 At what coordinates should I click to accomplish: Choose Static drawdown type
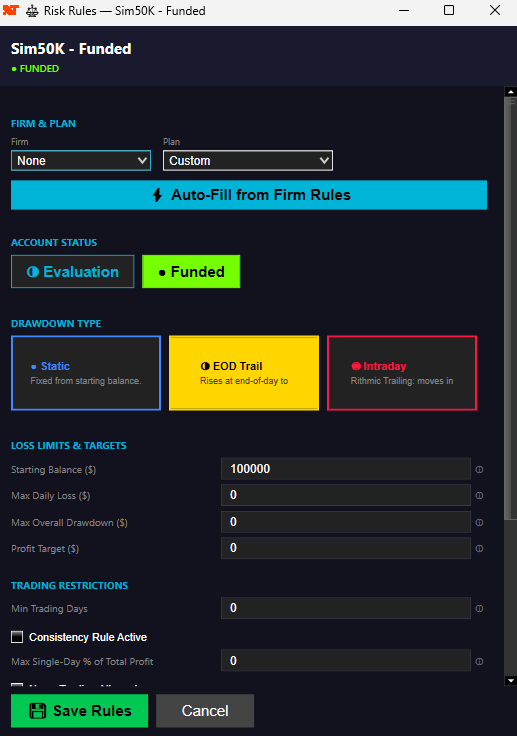[x=86, y=373]
